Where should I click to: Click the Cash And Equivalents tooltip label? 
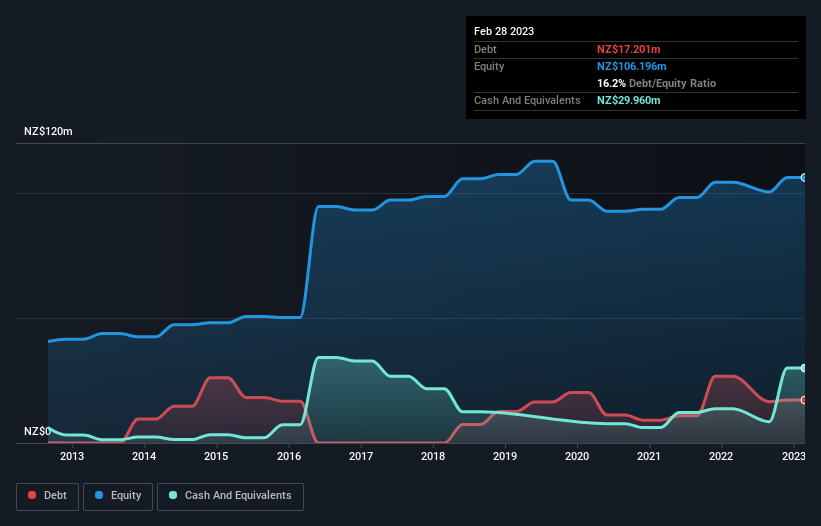click(527, 100)
